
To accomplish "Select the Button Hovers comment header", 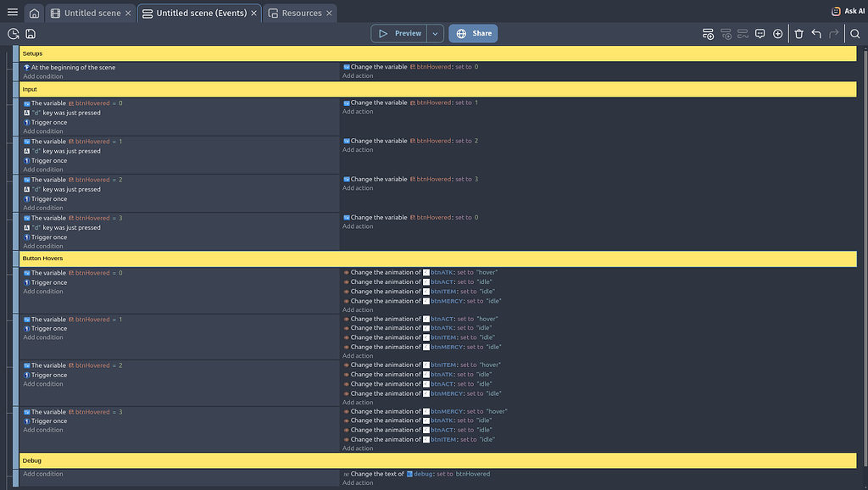I will [438, 259].
